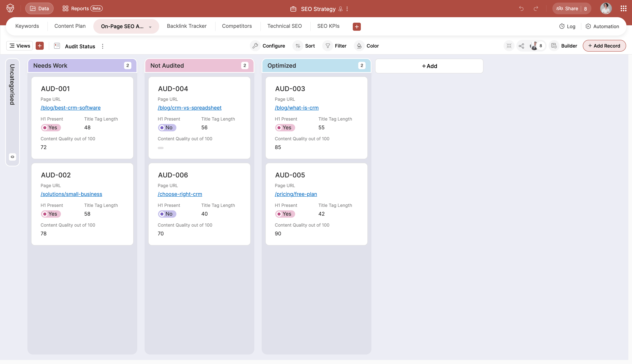Click the redo arrow icon
Image resolution: width=632 pixels, height=364 pixels.
click(536, 8)
